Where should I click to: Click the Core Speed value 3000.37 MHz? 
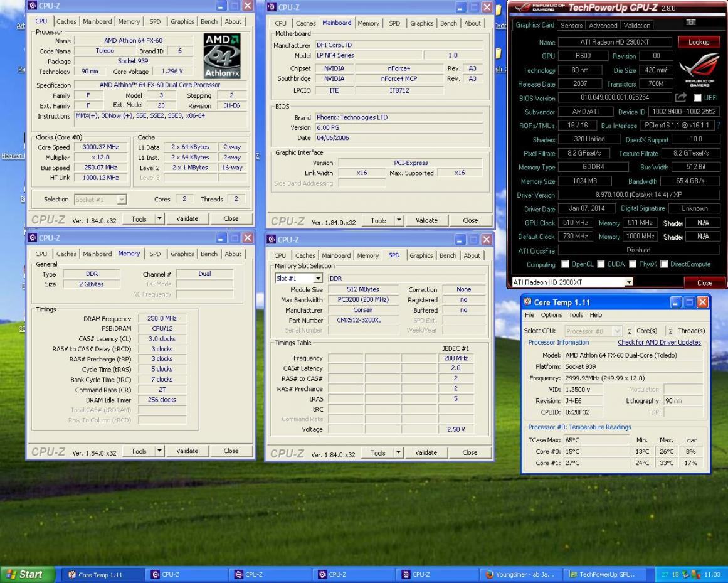tap(101, 147)
